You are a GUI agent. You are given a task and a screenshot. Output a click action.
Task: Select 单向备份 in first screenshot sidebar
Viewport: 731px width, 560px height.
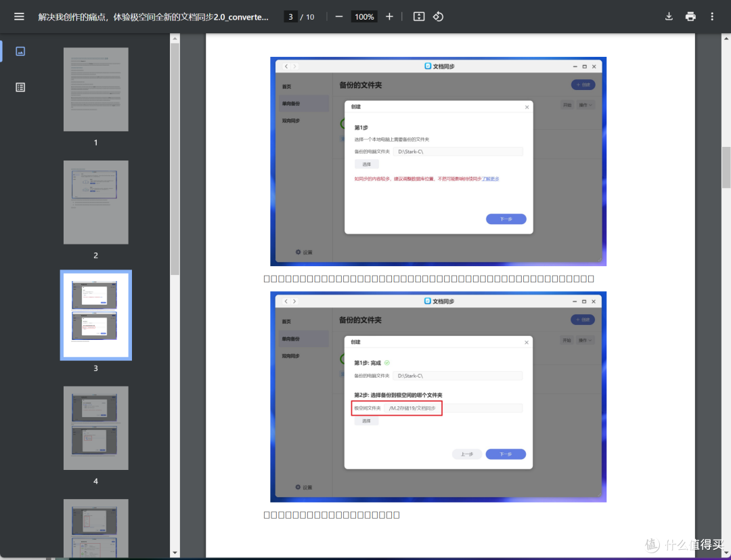(305, 104)
